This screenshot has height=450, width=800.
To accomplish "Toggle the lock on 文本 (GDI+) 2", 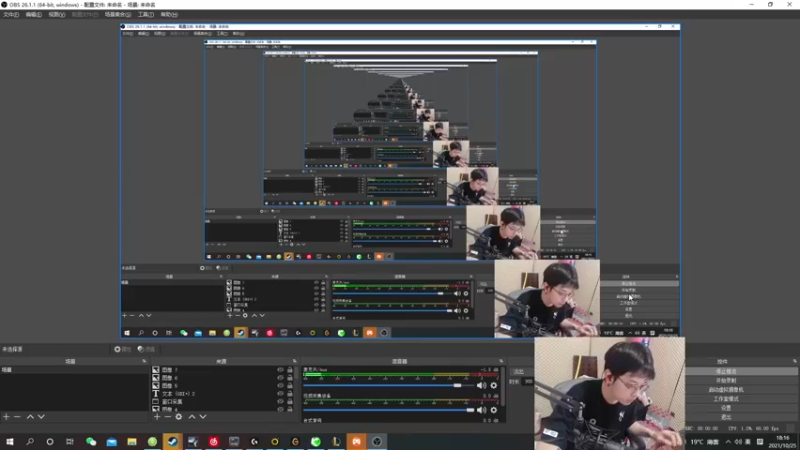I will [x=290, y=394].
